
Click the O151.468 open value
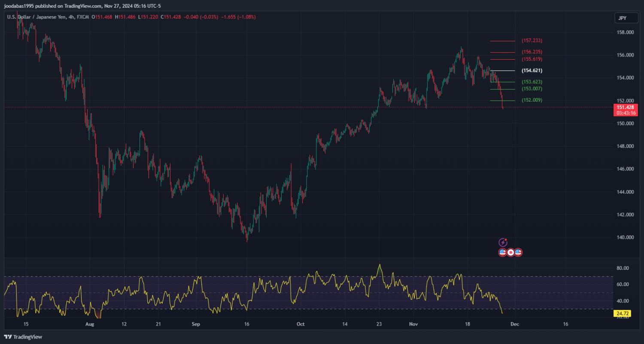click(x=102, y=17)
